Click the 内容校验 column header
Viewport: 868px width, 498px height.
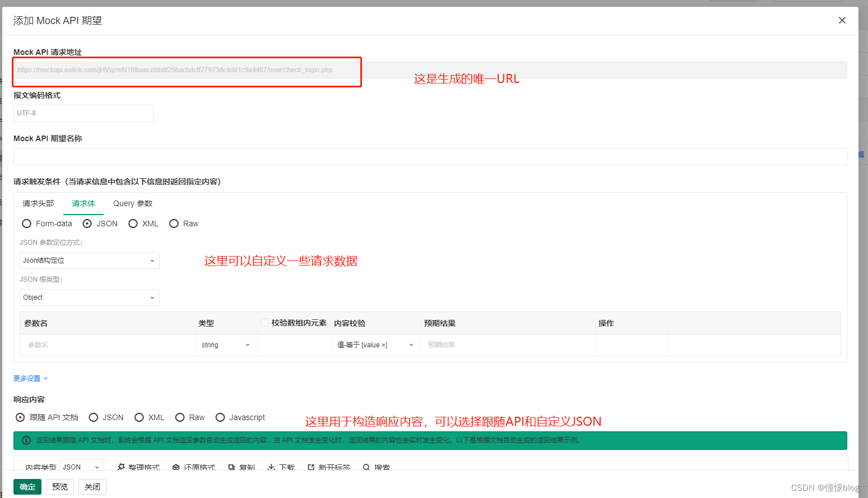click(350, 323)
